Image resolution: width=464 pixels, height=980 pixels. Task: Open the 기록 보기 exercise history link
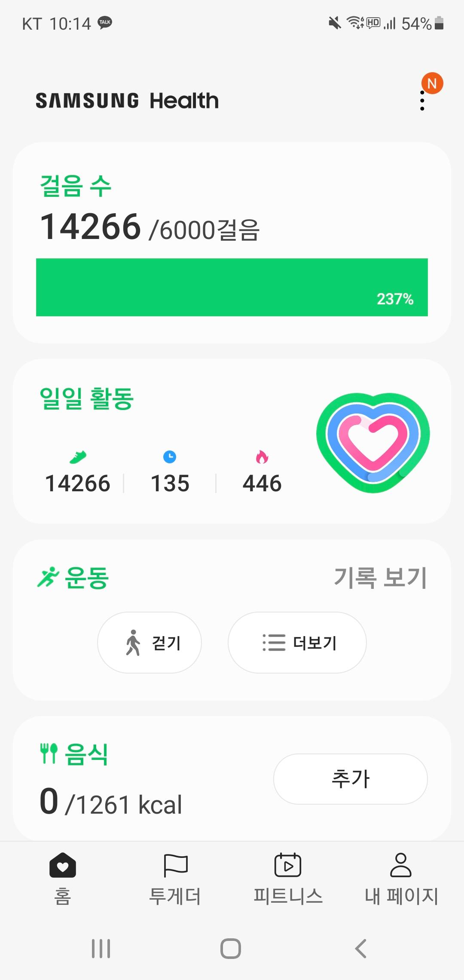[380, 577]
